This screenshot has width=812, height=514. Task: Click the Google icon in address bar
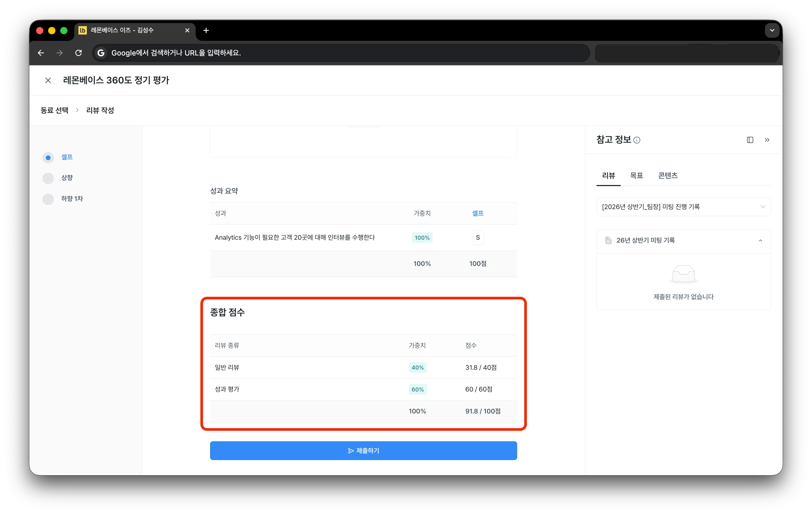[101, 53]
